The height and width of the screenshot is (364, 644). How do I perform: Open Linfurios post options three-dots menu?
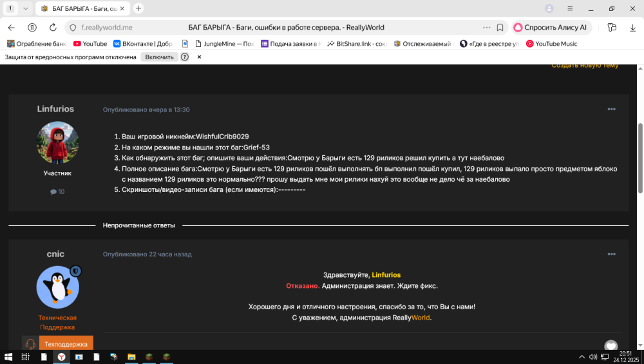pyautogui.click(x=612, y=110)
